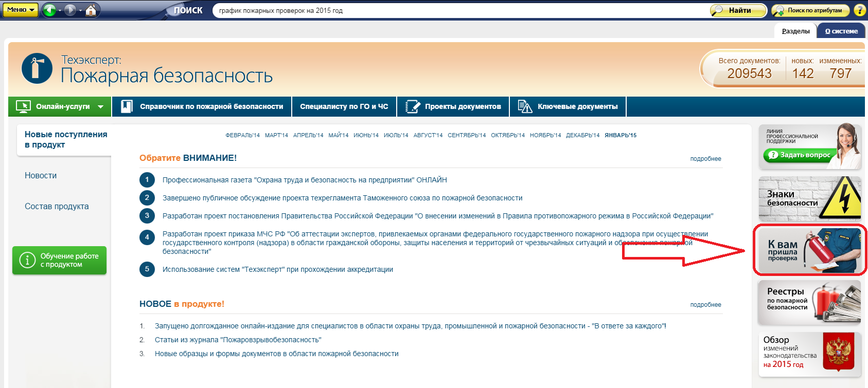Open the ДЕКАБРЬ'14 month link
This screenshot has width=868, height=388.
point(582,135)
